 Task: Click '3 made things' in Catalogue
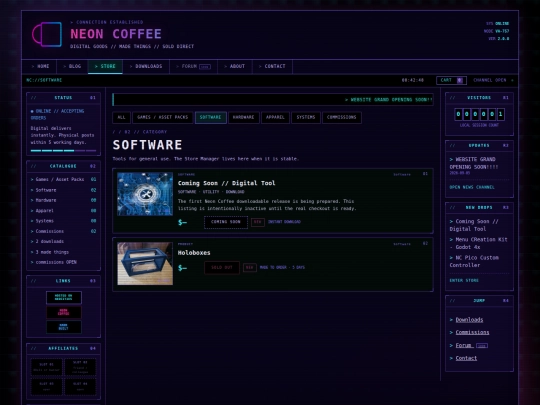coord(50,252)
